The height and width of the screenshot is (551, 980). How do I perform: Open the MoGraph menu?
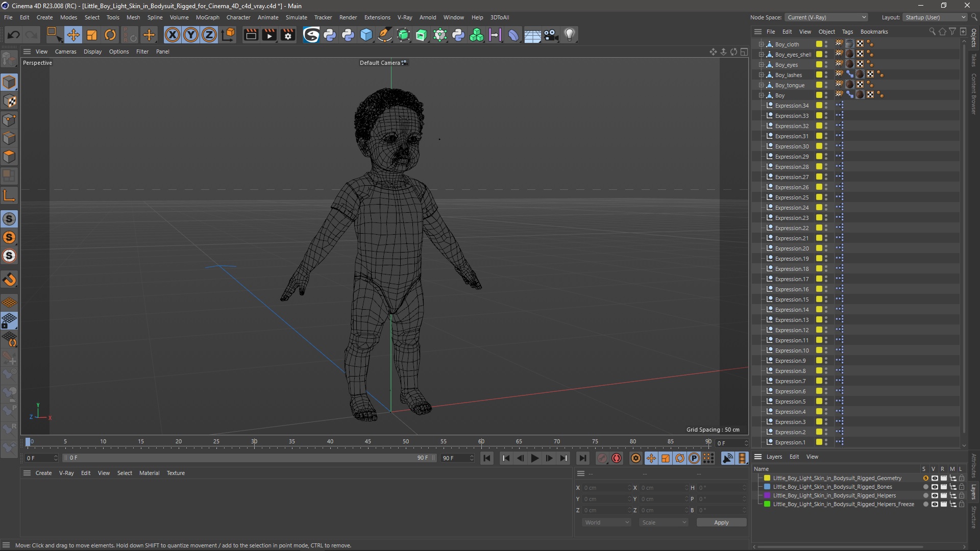point(207,17)
